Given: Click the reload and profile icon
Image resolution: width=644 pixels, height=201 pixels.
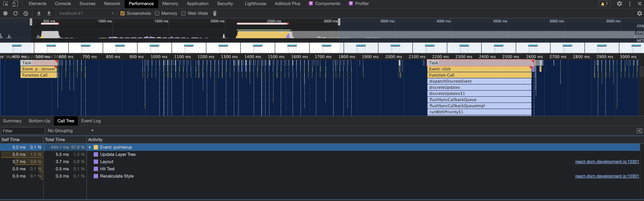Looking at the screenshot, I should (15, 13).
